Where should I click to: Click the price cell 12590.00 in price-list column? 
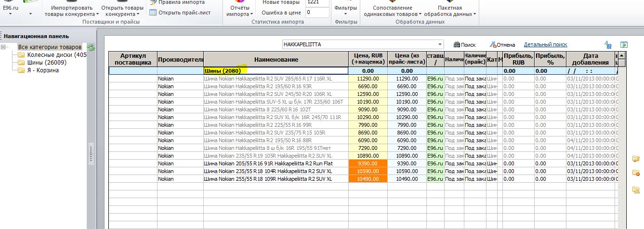407,94
